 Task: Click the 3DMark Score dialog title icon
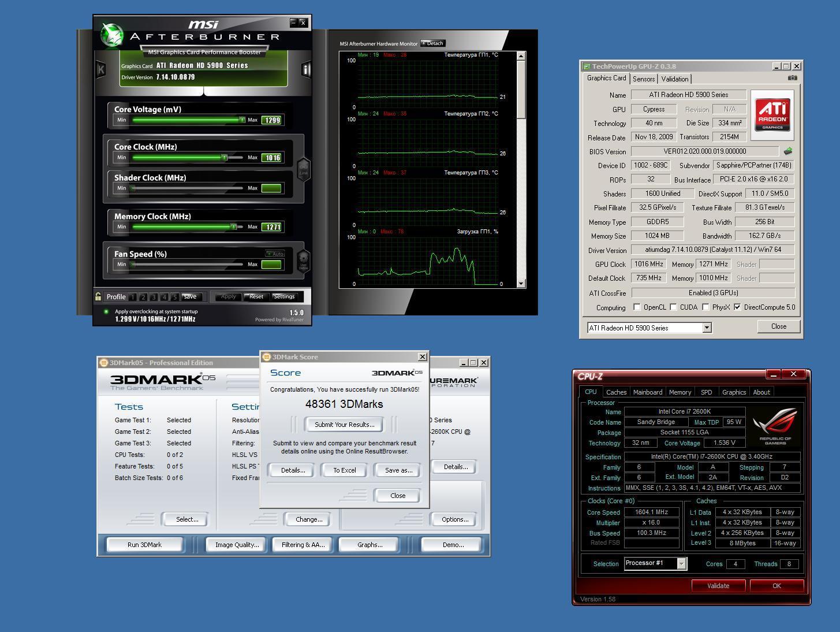pyautogui.click(x=267, y=357)
